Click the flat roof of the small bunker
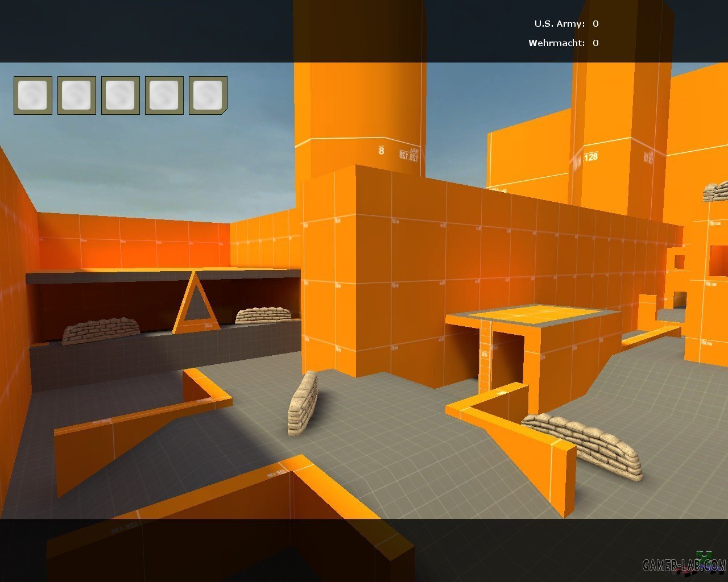Viewport: 728px width, 582px height. pyautogui.click(x=532, y=314)
